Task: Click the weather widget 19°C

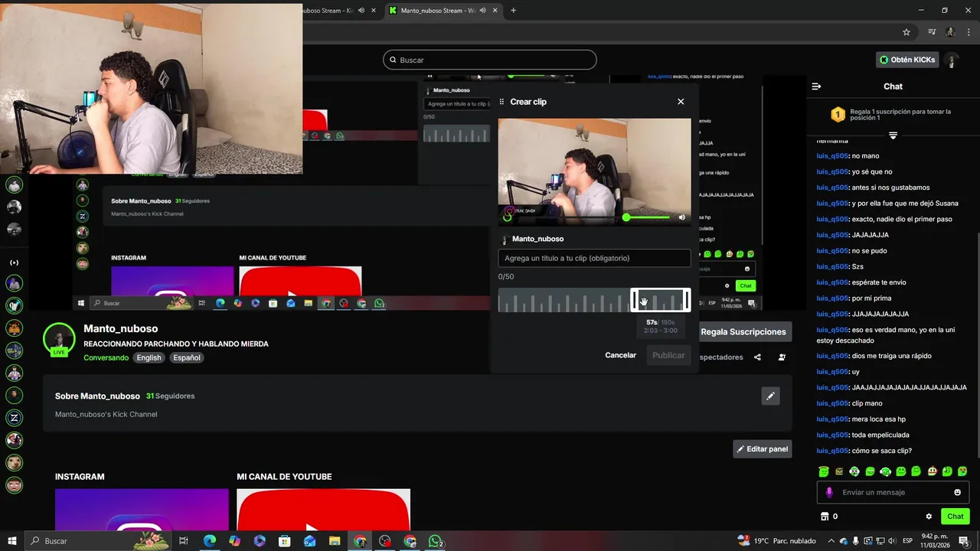Action: click(x=777, y=541)
